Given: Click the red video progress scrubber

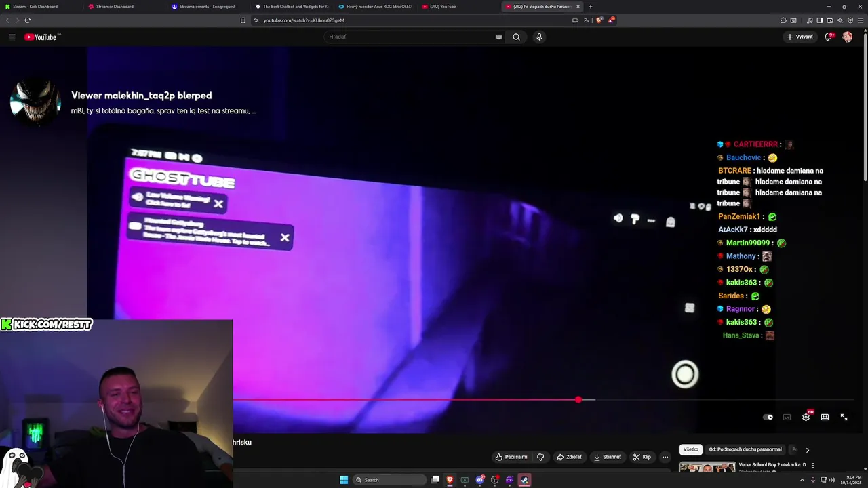Looking at the screenshot, I should point(578,400).
